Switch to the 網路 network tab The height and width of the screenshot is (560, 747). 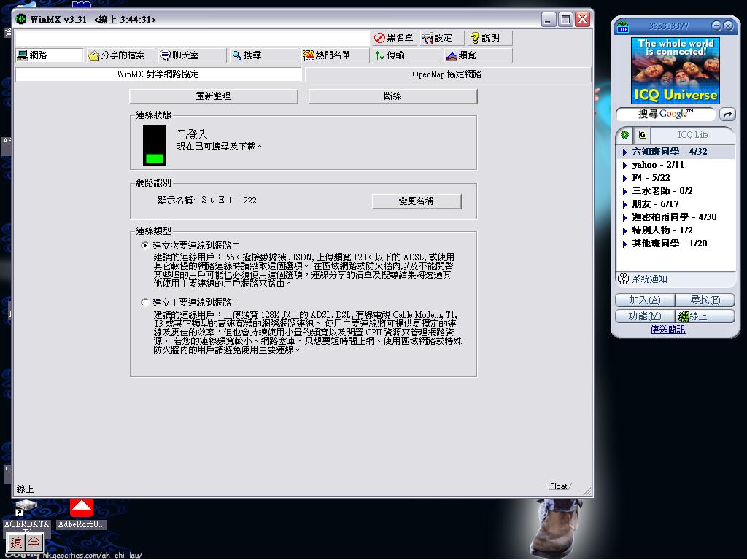[49, 55]
